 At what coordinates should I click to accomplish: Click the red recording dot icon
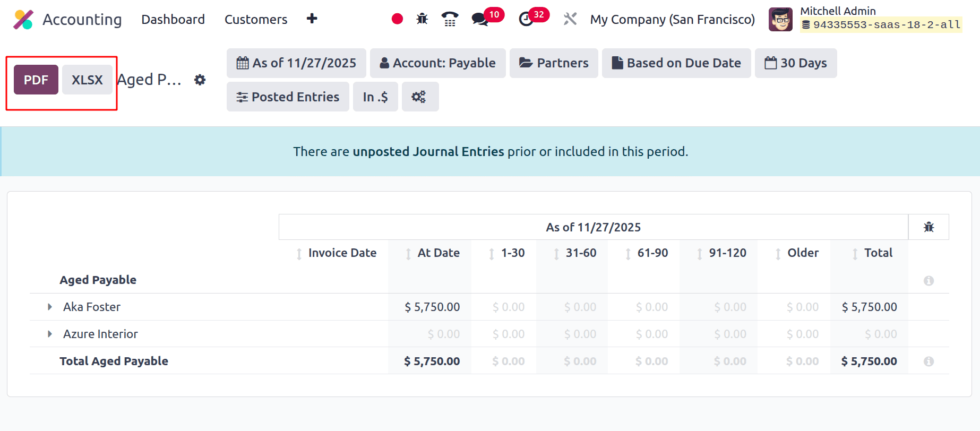pos(397,19)
